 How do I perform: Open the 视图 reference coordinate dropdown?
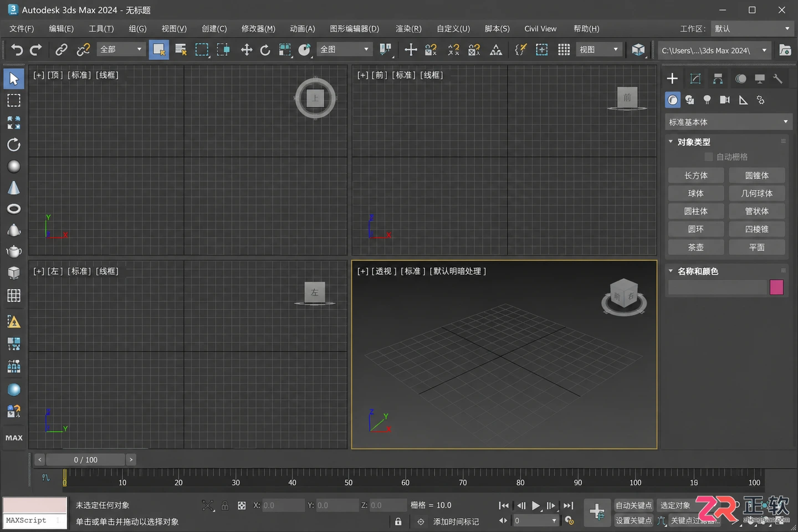[x=599, y=50]
